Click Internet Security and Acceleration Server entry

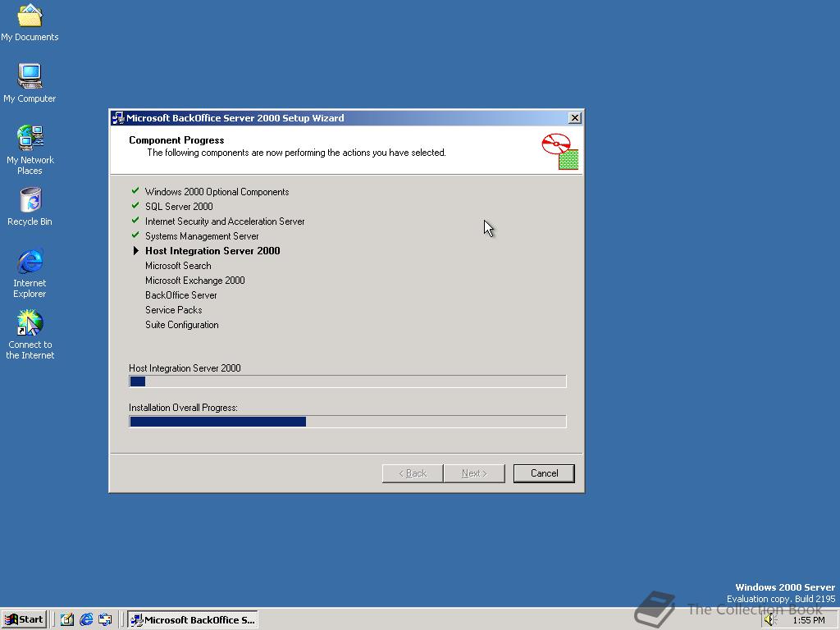pyautogui.click(x=225, y=221)
